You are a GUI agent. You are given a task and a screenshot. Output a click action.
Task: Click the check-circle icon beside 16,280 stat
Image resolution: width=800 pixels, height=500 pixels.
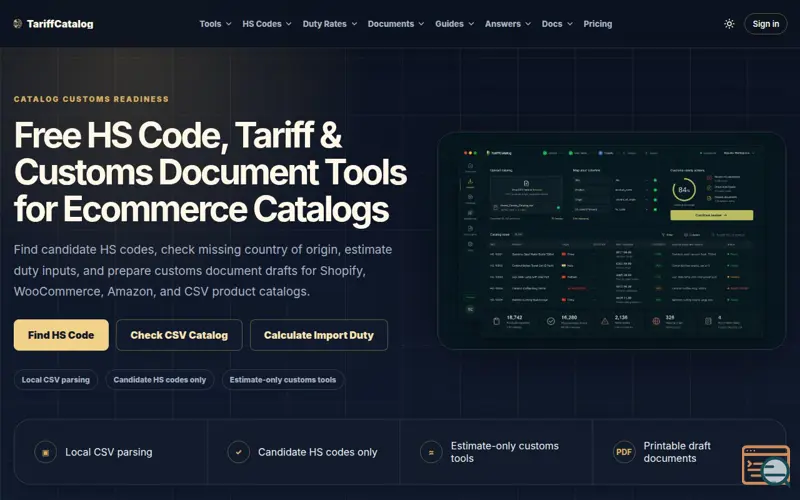click(551, 321)
